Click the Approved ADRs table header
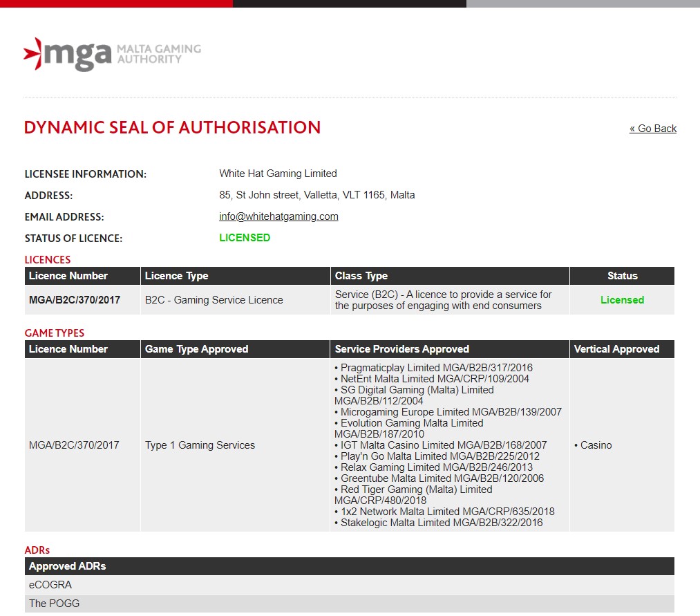 (x=350, y=566)
